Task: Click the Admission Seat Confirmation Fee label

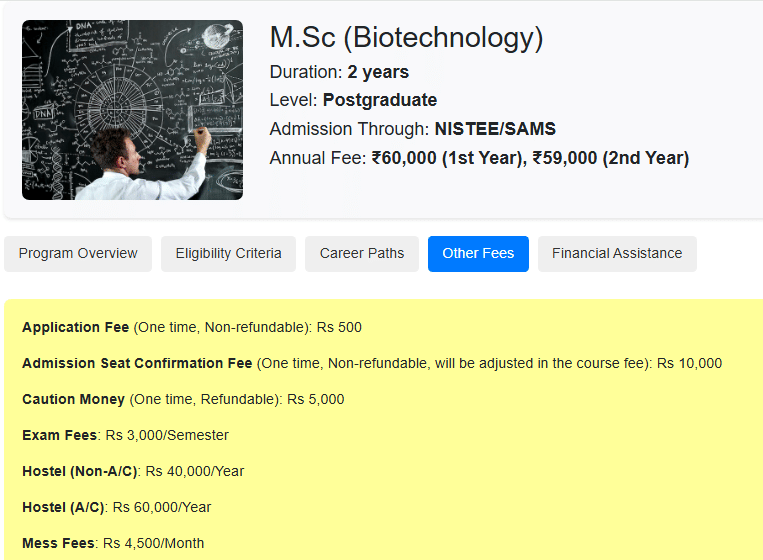Action: coord(137,363)
